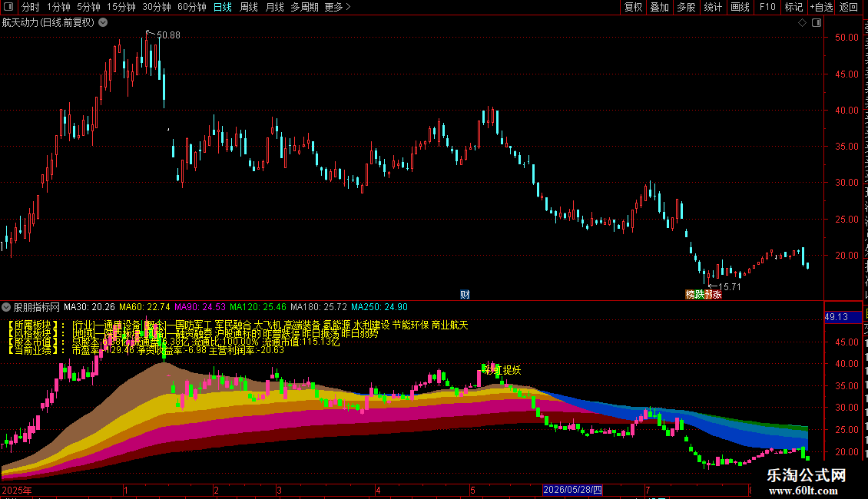Open the 多周期 multi-period view

coord(304,7)
